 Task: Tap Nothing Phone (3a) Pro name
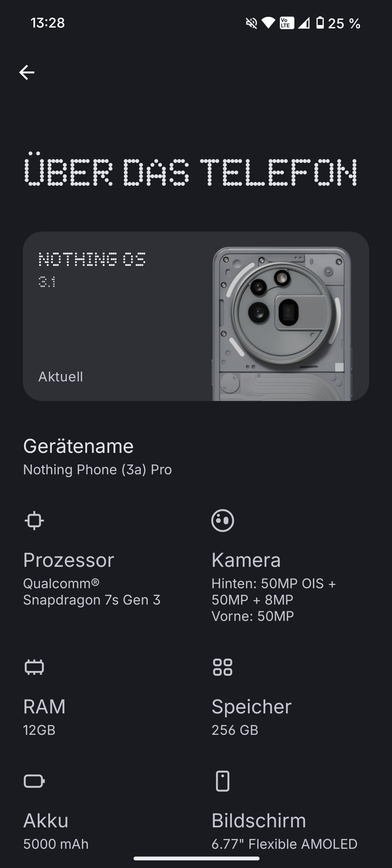[97, 470]
